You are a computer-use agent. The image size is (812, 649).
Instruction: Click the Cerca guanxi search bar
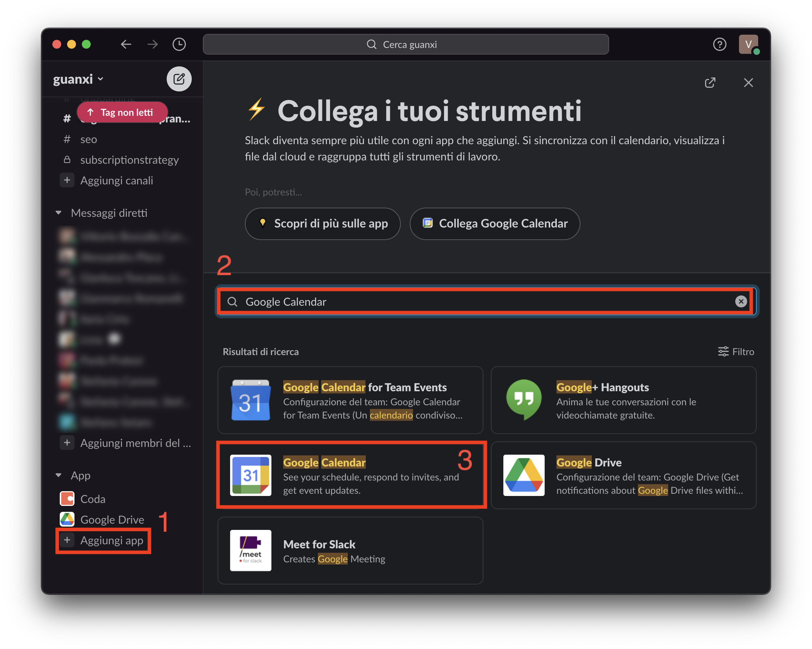point(406,45)
